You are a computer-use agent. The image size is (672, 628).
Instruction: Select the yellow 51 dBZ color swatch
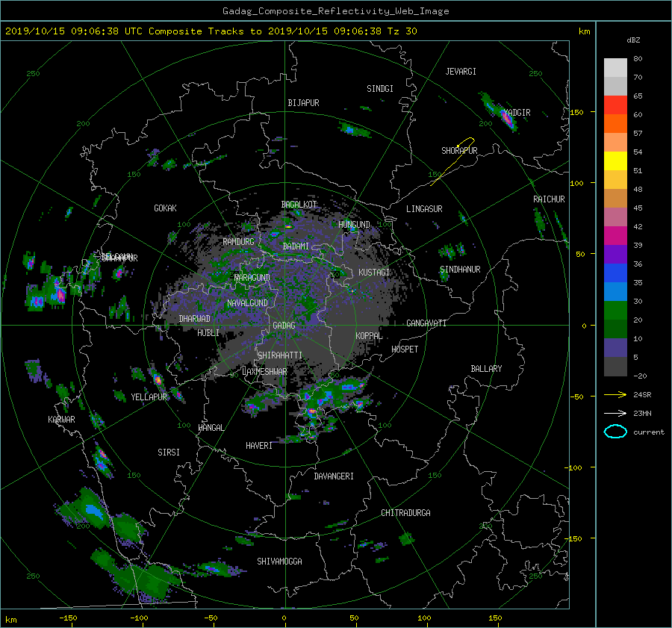[615, 161]
